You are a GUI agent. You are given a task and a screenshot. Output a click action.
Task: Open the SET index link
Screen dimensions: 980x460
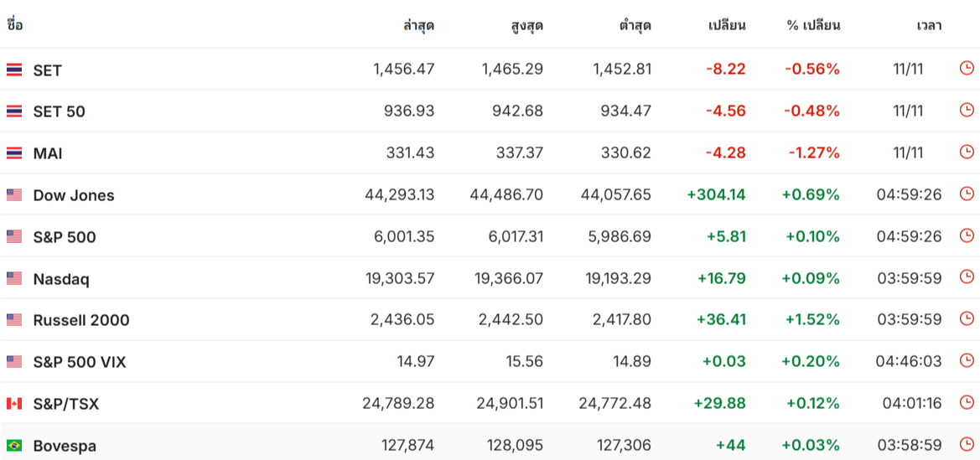coord(48,70)
